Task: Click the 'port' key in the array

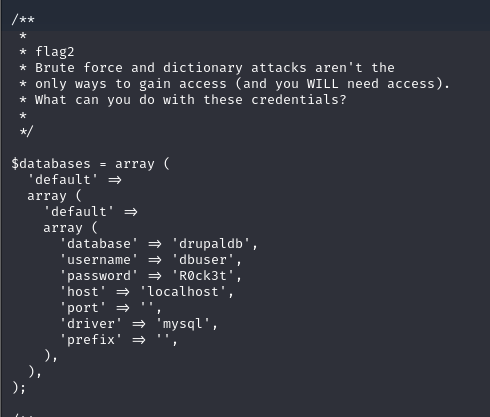Action: pos(83,308)
